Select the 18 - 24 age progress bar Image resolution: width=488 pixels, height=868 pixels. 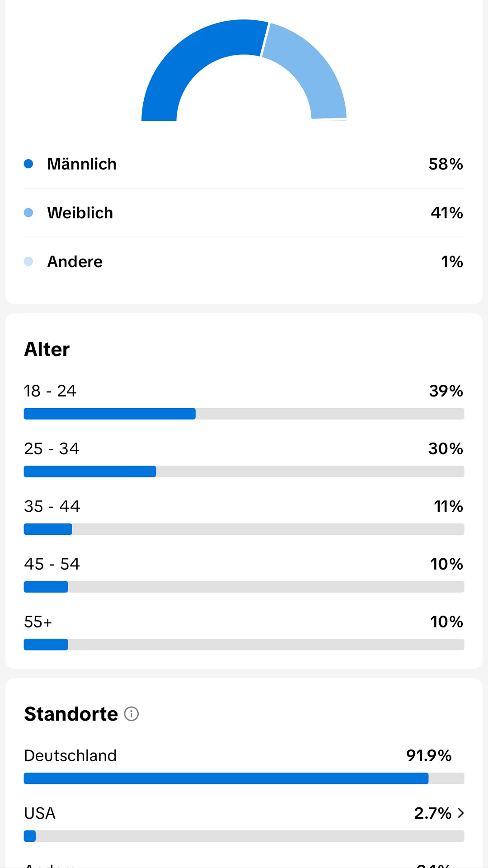click(x=244, y=414)
